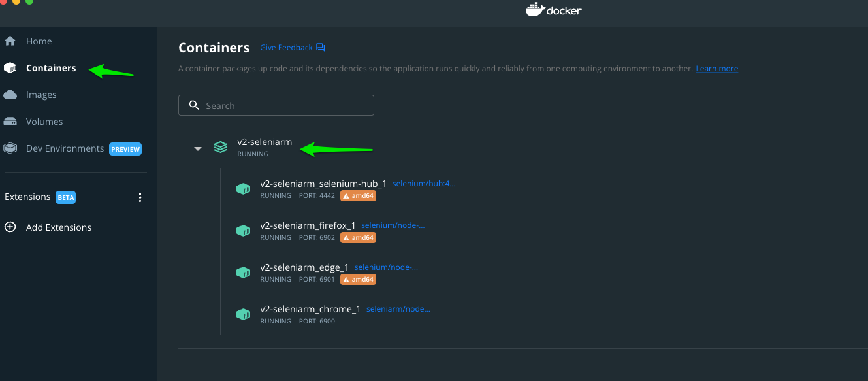Click the Volumes drive icon in sidebar
Screen dimensions: 868x381
click(x=10, y=122)
